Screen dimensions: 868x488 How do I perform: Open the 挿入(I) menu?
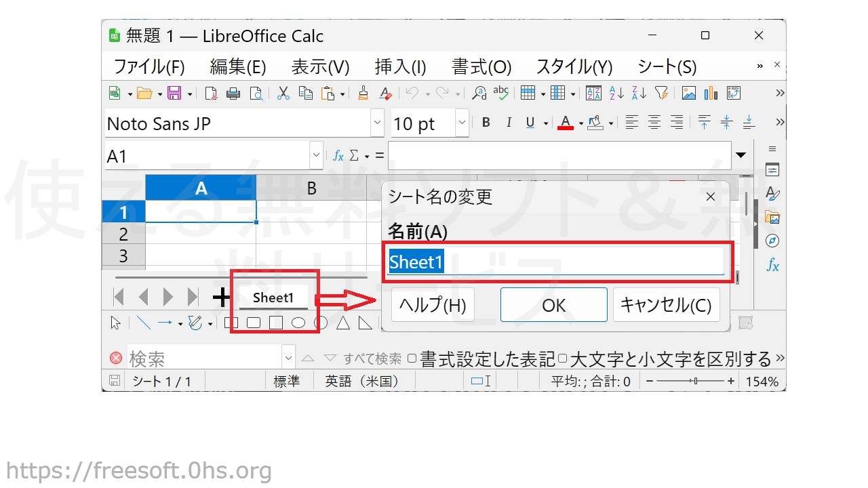click(400, 67)
